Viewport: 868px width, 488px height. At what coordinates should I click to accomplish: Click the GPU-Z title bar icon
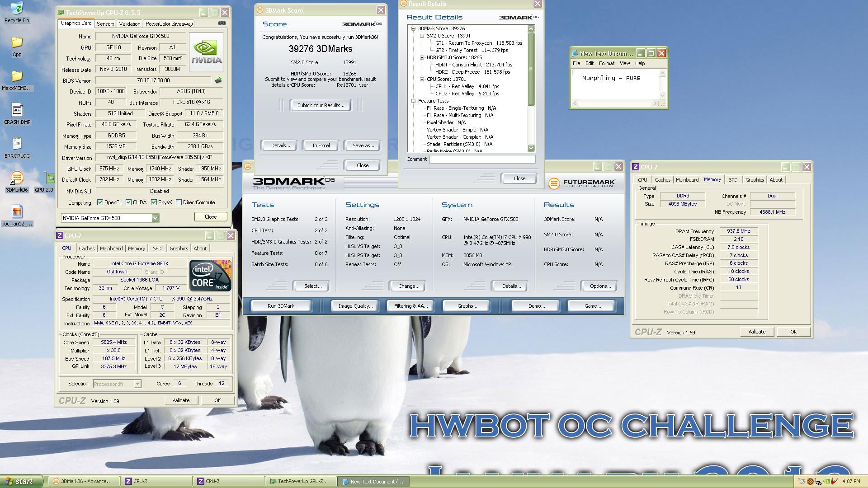(61, 13)
